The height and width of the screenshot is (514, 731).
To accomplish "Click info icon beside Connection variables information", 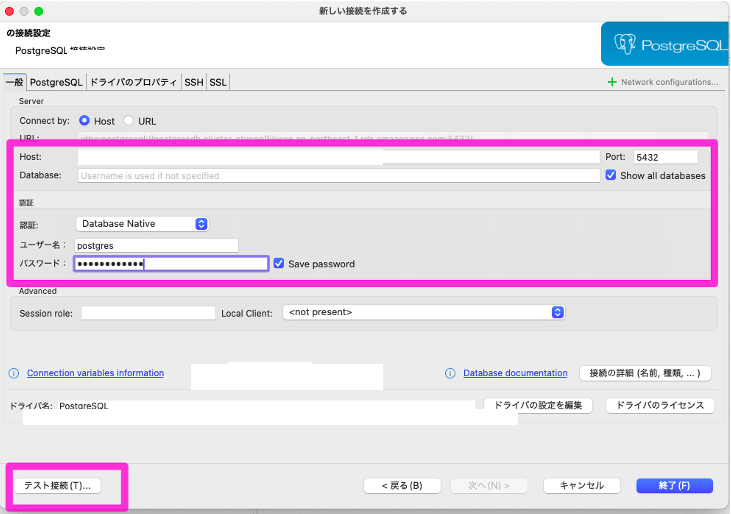I will (14, 373).
